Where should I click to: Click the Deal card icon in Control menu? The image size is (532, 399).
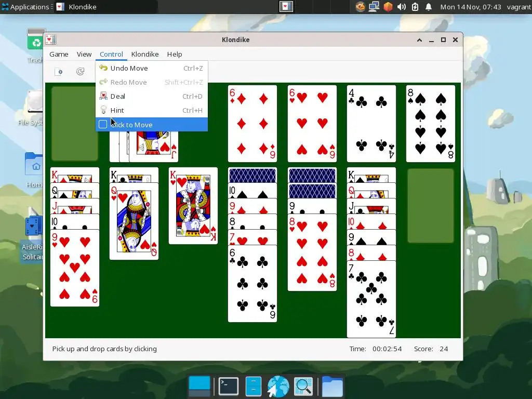[103, 96]
